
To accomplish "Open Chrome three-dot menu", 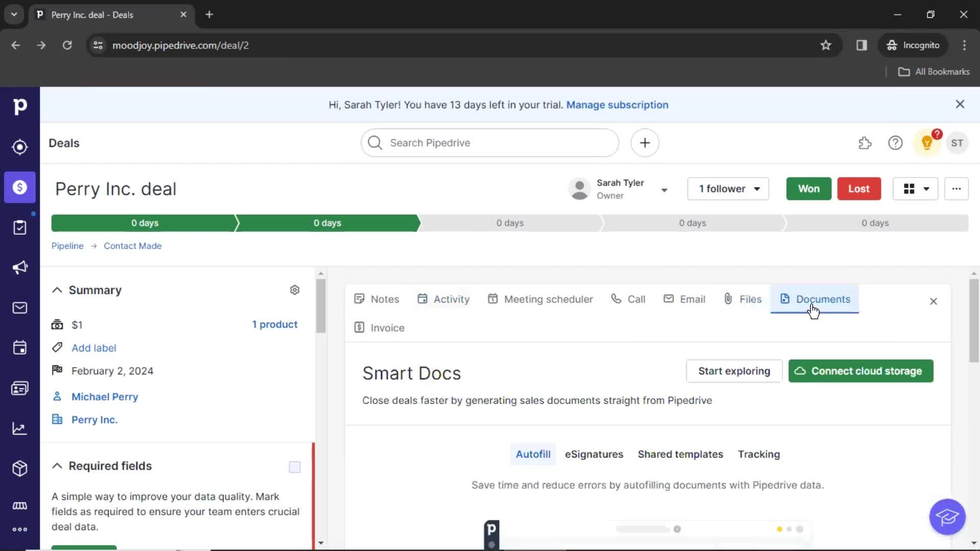I will [964, 45].
